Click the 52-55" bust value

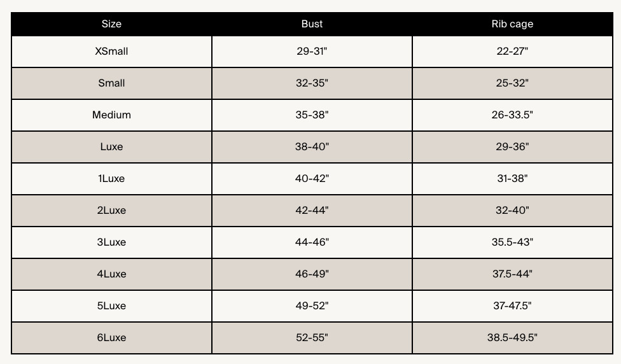[312, 338]
